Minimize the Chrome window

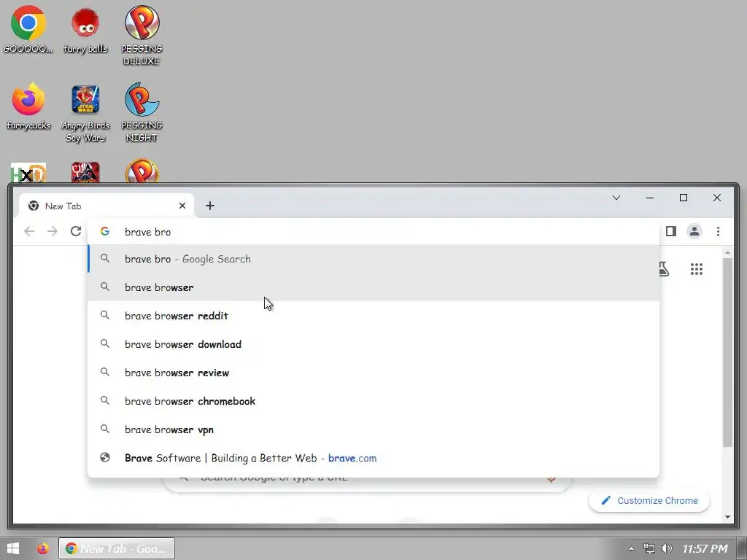pyautogui.click(x=650, y=198)
